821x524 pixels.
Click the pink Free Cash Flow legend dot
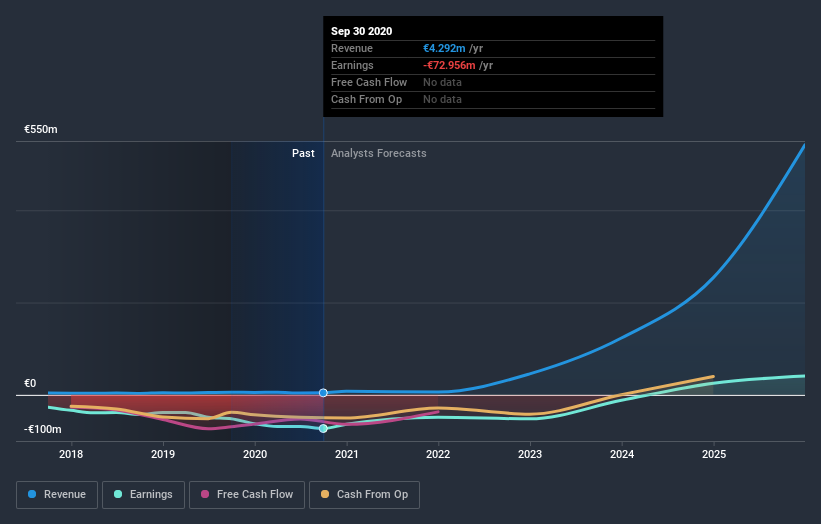tap(205, 494)
